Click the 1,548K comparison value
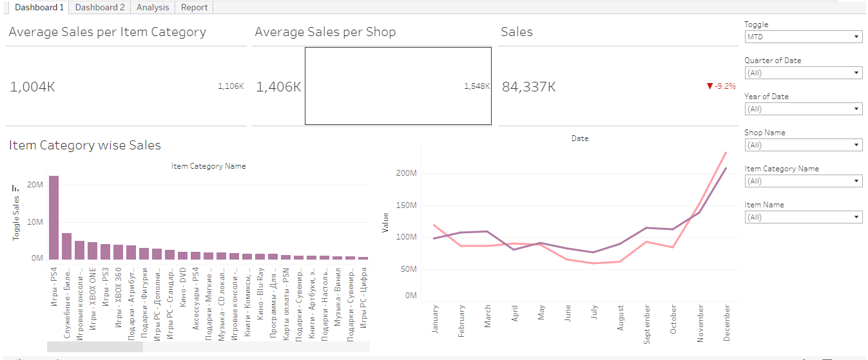The height and width of the screenshot is (360, 868). [x=477, y=86]
